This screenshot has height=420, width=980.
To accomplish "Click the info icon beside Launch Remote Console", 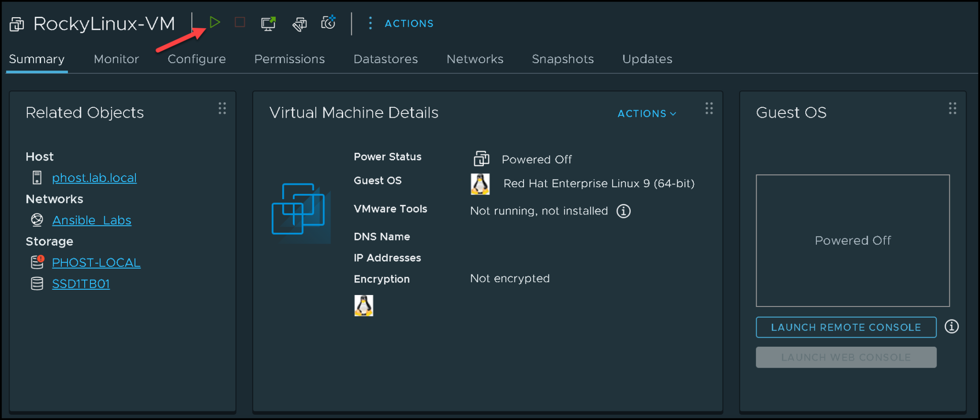I will [951, 327].
